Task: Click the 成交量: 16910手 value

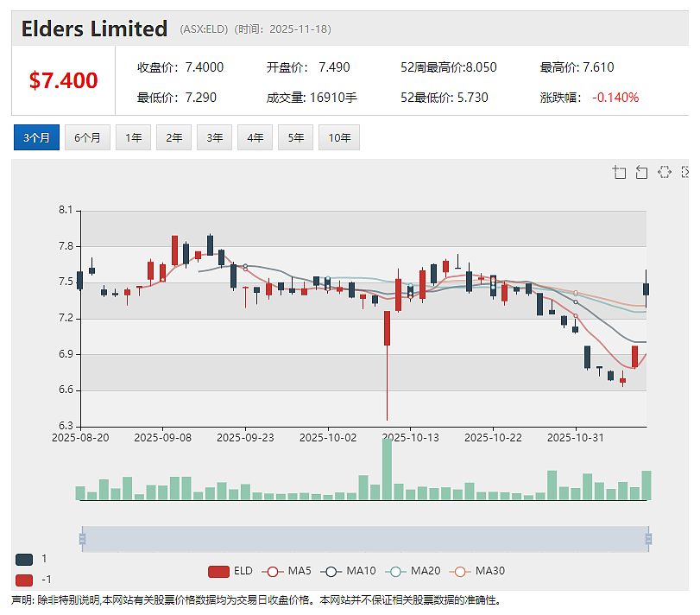Action: click(312, 98)
